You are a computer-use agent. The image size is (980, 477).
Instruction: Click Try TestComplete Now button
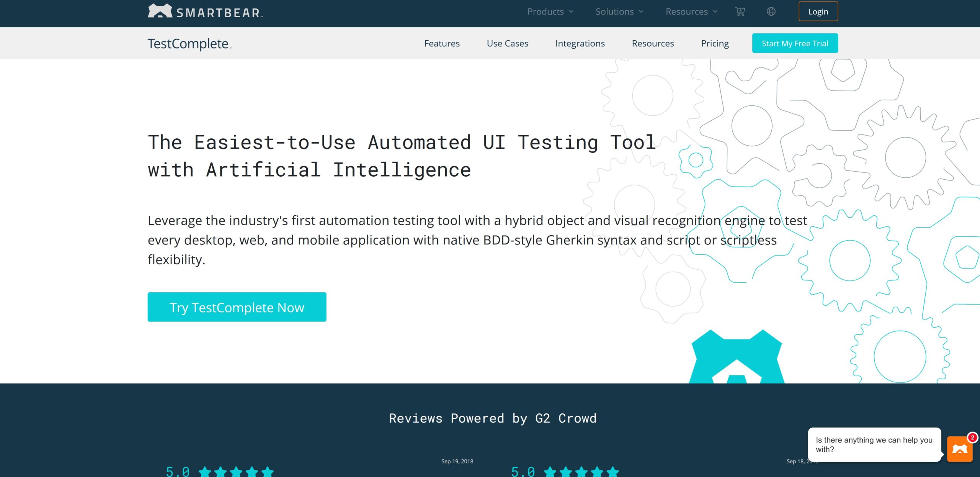click(x=237, y=307)
